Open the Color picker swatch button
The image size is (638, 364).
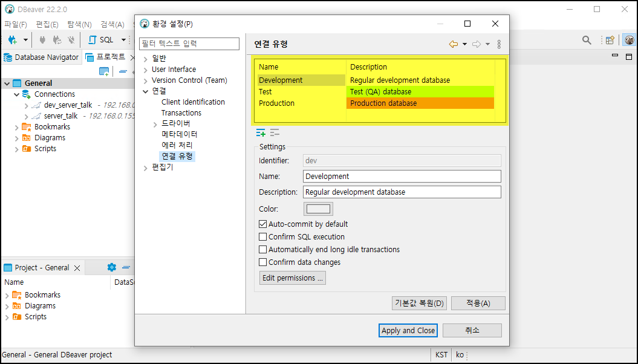point(318,209)
